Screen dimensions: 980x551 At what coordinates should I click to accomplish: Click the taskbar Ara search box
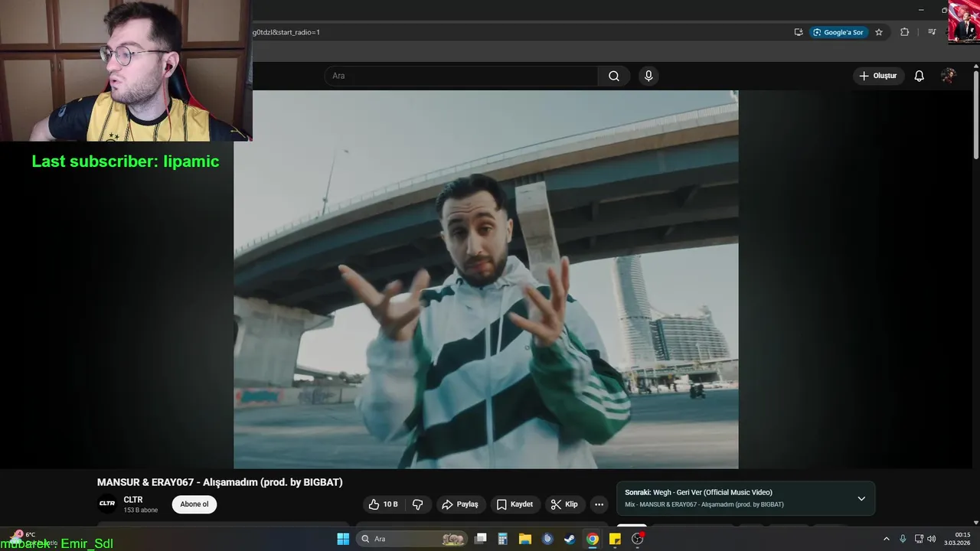click(412, 539)
